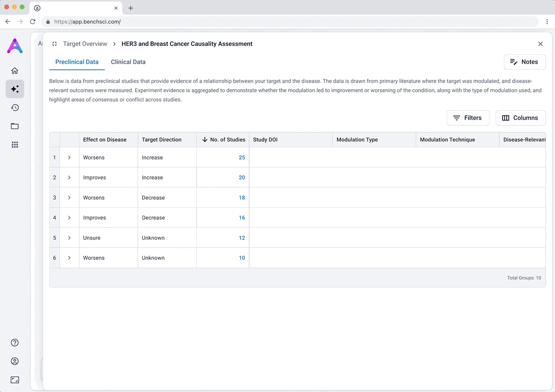The height and width of the screenshot is (392, 555).
Task: Click the help question mark icon
Action: pyautogui.click(x=14, y=342)
